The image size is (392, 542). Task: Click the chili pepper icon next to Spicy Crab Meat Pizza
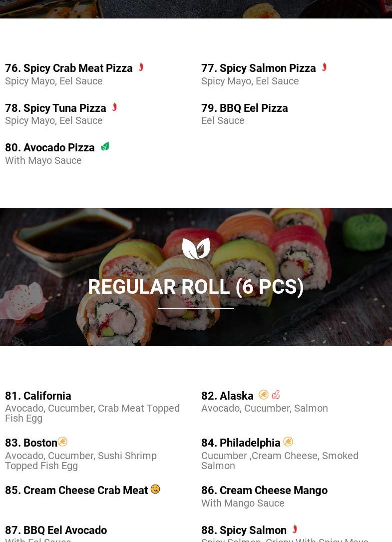coord(141,67)
